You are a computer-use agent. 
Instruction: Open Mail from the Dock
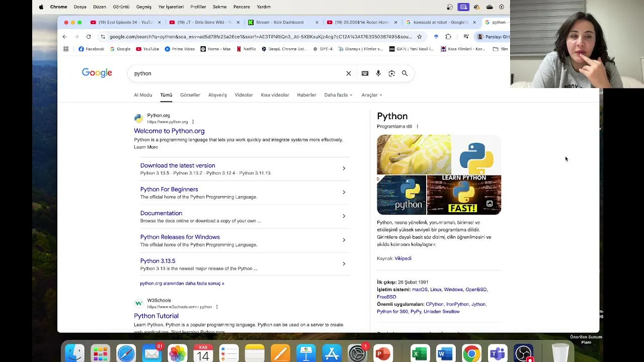[x=151, y=353]
